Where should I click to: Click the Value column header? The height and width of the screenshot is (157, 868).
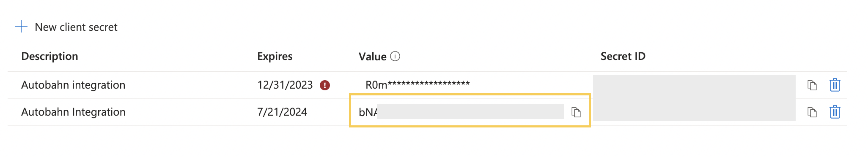pos(373,57)
